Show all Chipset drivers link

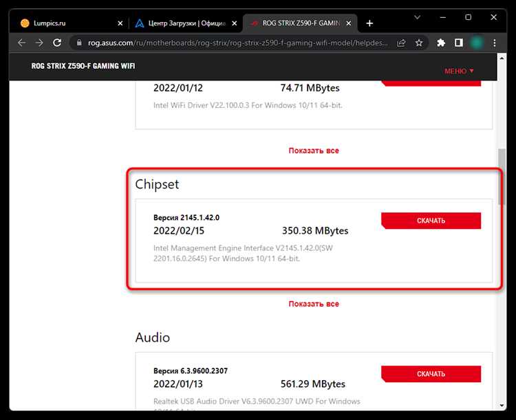[x=314, y=304]
